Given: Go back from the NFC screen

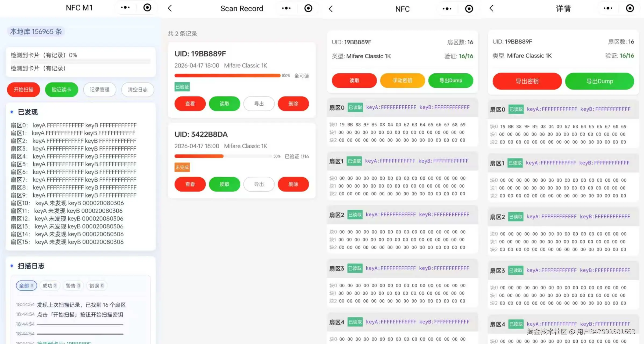Looking at the screenshot, I should (x=331, y=9).
